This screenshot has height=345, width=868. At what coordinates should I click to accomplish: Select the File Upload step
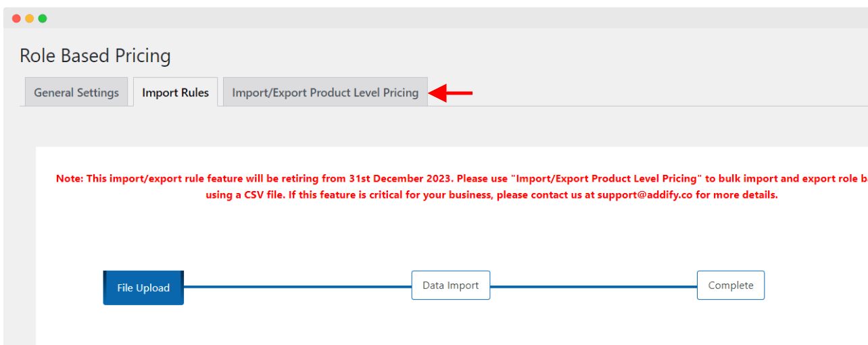[143, 288]
